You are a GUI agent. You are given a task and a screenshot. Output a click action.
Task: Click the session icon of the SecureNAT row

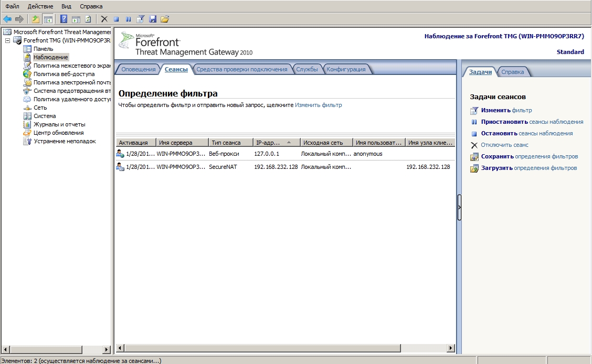point(120,166)
